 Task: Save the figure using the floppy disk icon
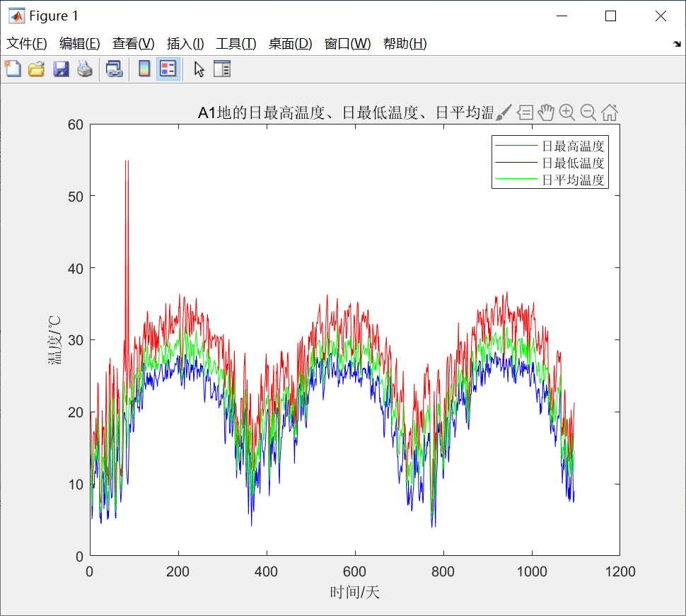(x=61, y=69)
